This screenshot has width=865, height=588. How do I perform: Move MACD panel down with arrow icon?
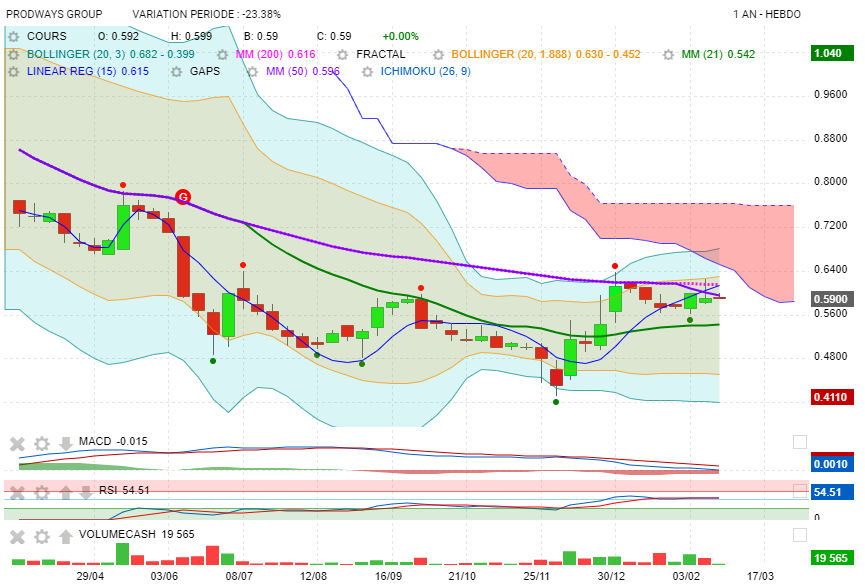(66, 443)
